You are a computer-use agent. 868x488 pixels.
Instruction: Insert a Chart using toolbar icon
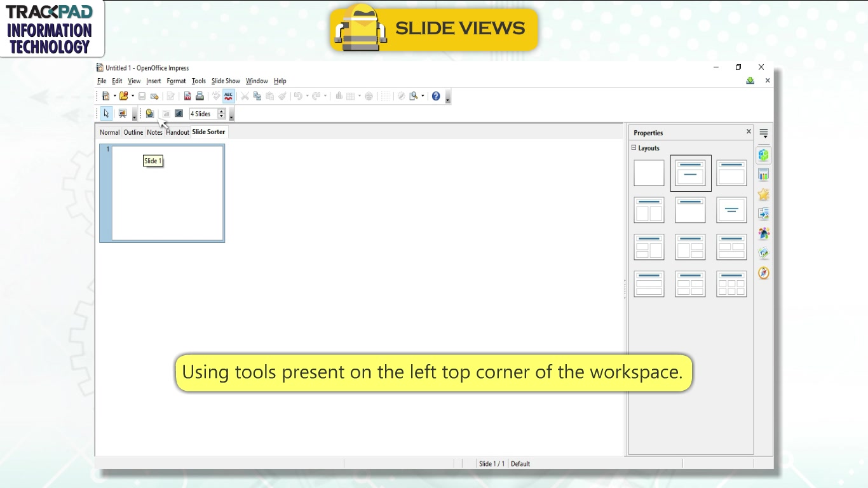pos(339,96)
